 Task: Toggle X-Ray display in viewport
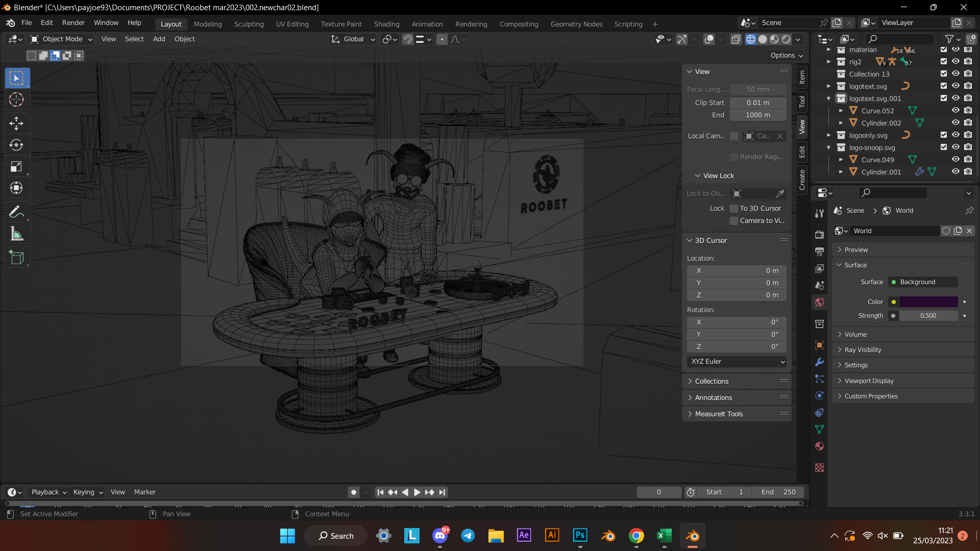(x=736, y=39)
